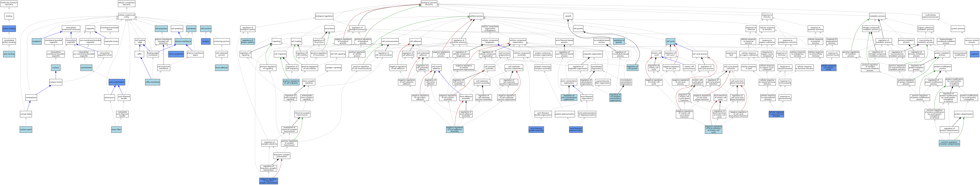The height and width of the screenshot is (185, 980).
Task: Select negative regulation of long-term synaptic potentiation
Action: (269, 181)
